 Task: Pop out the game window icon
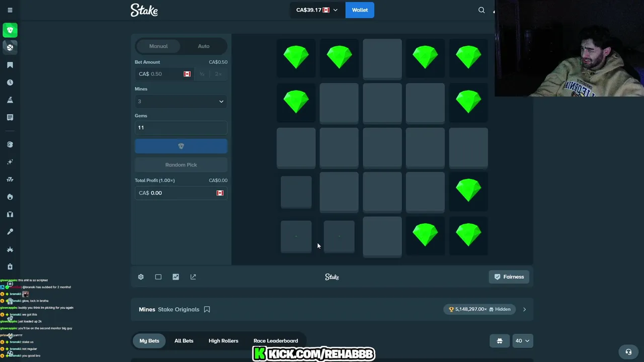coord(193,277)
